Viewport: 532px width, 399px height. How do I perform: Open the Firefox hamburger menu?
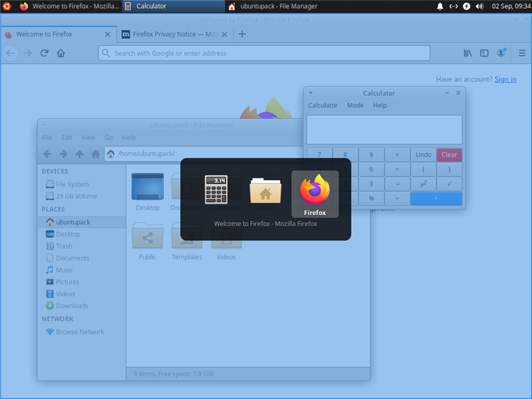point(522,53)
